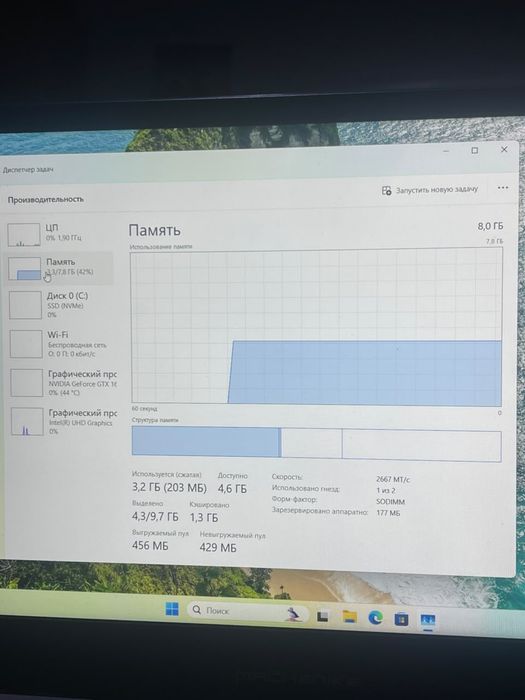
Task: Open Microsoft Edge from the taskbar
Action: click(x=375, y=617)
